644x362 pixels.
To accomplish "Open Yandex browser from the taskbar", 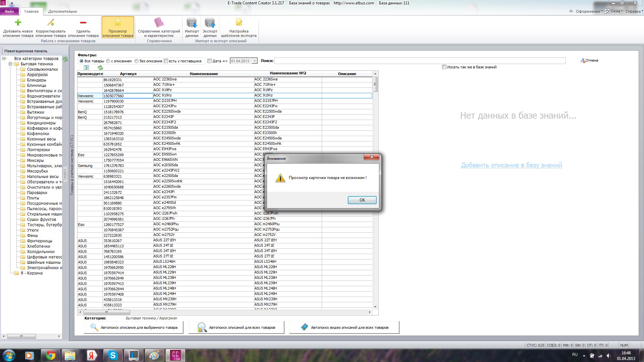I will pyautogui.click(x=91, y=355).
